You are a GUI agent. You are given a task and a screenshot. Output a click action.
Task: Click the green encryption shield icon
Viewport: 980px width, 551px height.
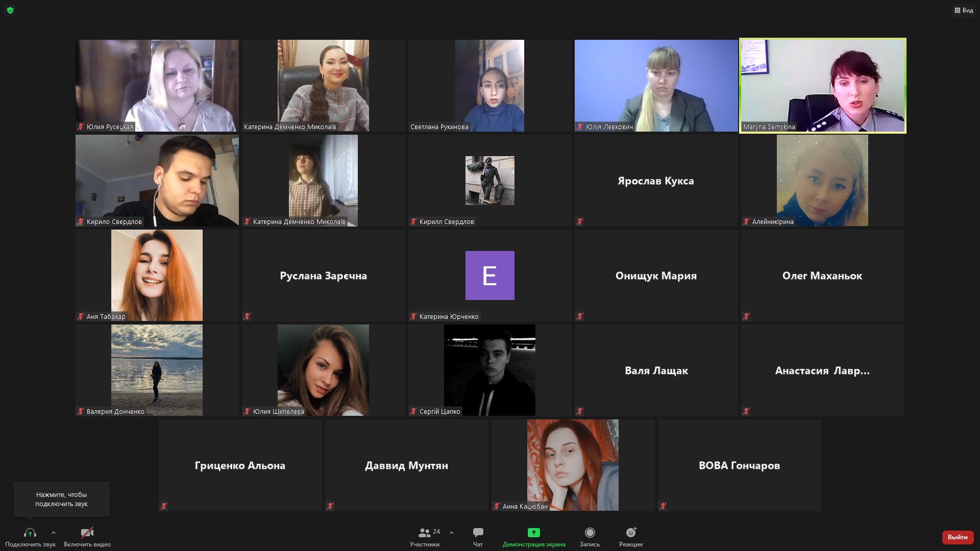[10, 10]
